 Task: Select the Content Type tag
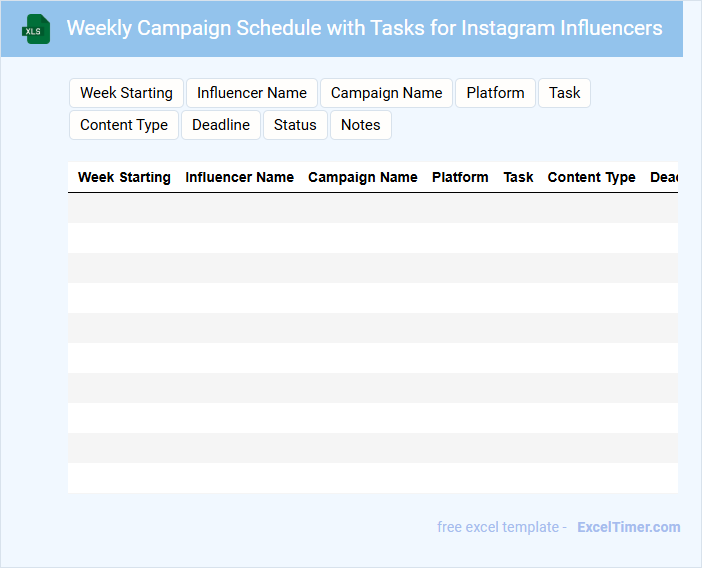pos(124,125)
